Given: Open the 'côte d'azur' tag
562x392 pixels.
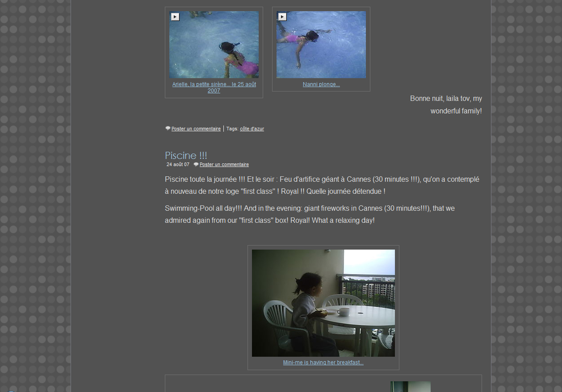Looking at the screenshot, I should [252, 129].
